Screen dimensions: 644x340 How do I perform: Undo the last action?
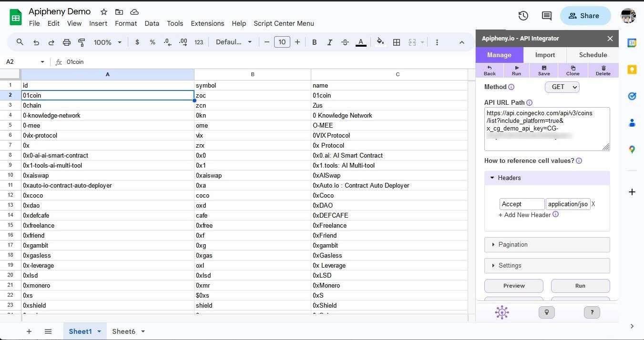(36, 42)
